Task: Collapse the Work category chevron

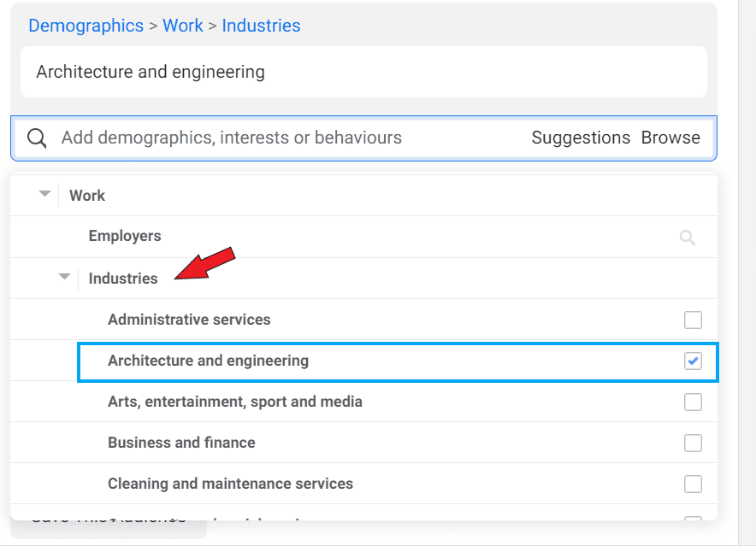Action: 45,194
